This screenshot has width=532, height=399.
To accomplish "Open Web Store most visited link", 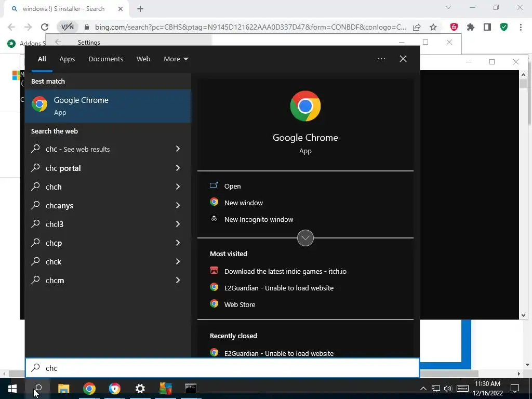I will coord(240,304).
